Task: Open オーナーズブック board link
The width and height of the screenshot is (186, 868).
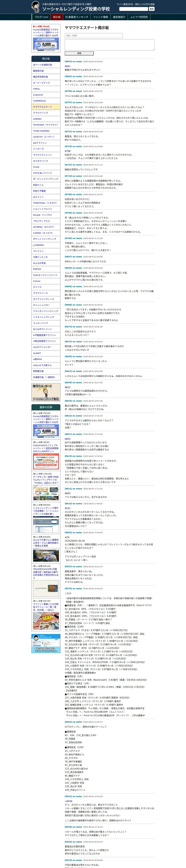Action: coord(46,83)
